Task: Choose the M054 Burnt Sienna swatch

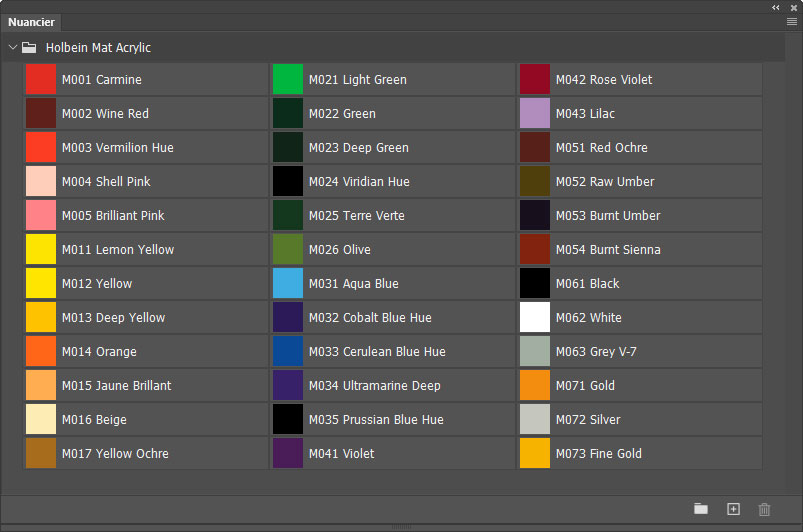Action: [x=535, y=249]
